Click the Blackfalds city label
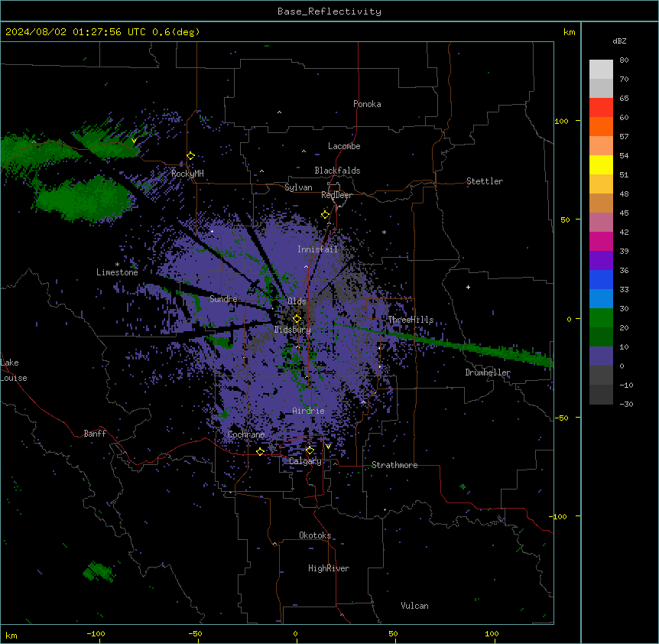The image size is (659, 644). click(x=337, y=171)
